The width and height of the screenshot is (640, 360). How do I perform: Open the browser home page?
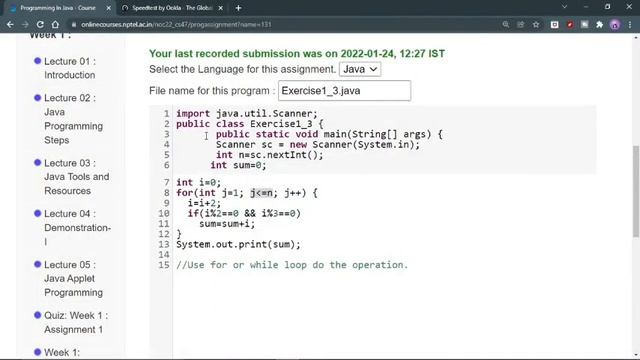click(55, 24)
